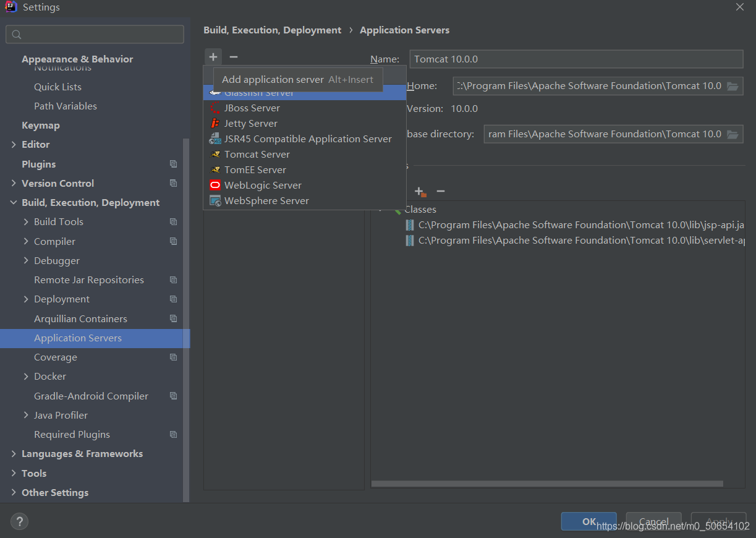
Task: Expand the Docker node
Action: click(x=26, y=377)
